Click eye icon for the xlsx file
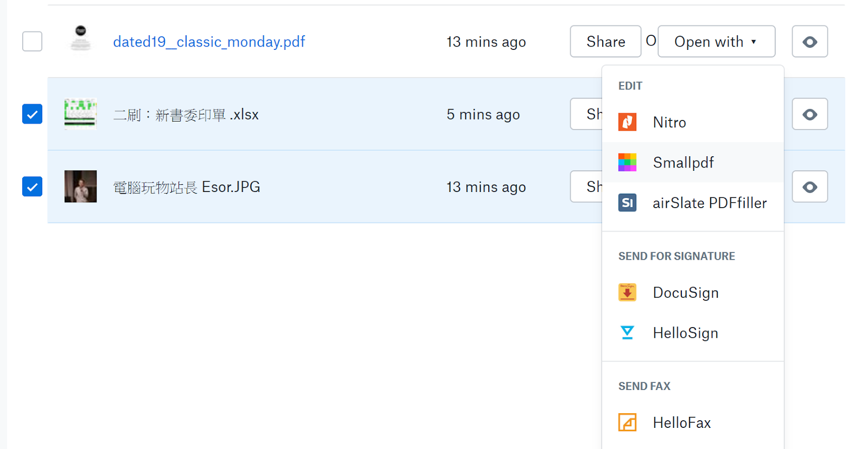This screenshot has height=449, width=868. pos(809,114)
